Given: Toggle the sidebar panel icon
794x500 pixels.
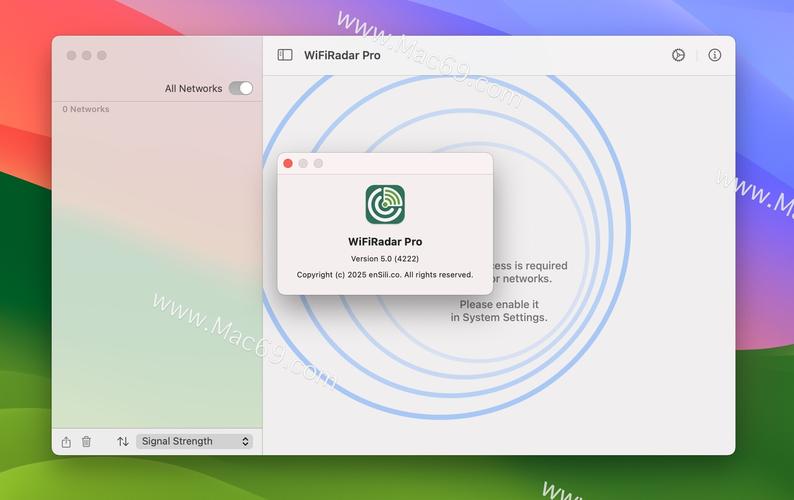Looking at the screenshot, I should pos(285,56).
